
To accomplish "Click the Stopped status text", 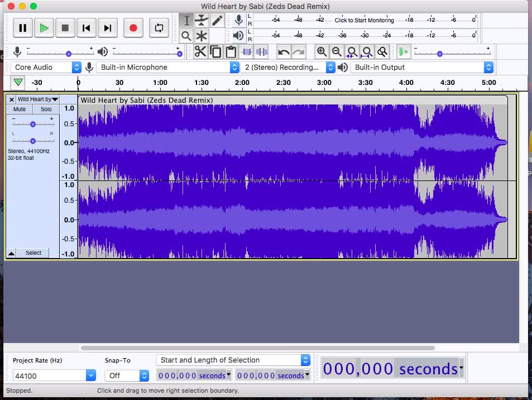I will point(19,391).
